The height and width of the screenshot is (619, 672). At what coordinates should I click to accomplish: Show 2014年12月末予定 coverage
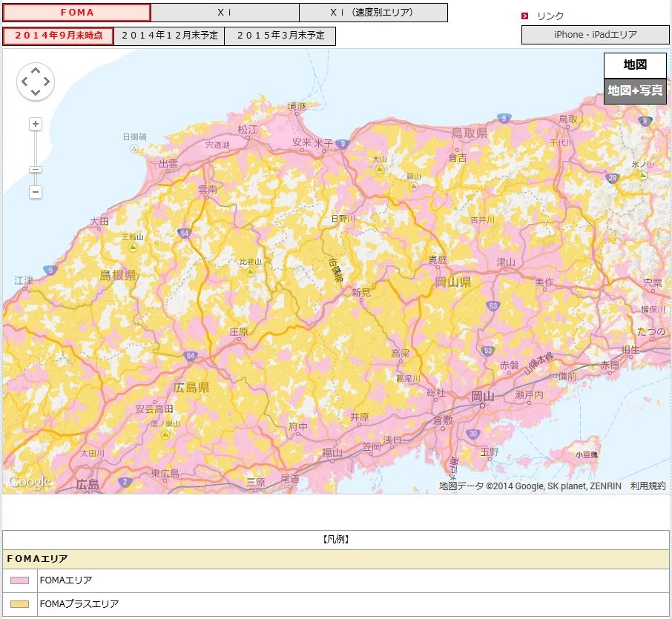[169, 36]
